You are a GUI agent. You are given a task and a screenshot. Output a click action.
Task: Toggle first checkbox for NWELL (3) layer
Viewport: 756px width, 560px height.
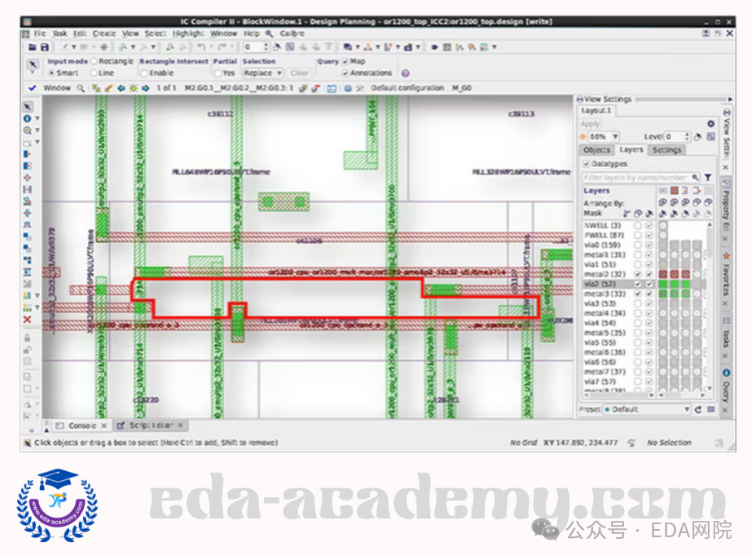click(x=637, y=226)
